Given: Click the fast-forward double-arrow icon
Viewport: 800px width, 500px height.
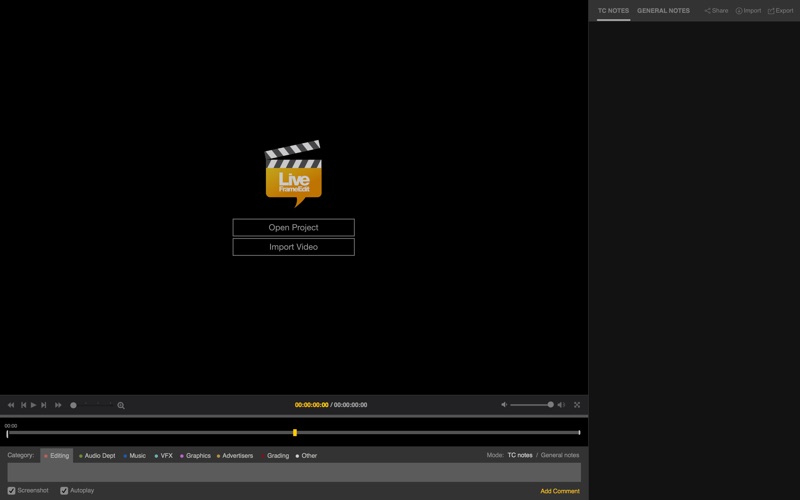Looking at the screenshot, I should tap(58, 405).
